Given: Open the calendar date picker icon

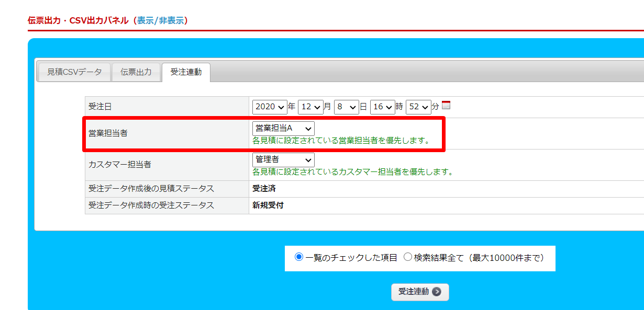Looking at the screenshot, I should tap(446, 105).
